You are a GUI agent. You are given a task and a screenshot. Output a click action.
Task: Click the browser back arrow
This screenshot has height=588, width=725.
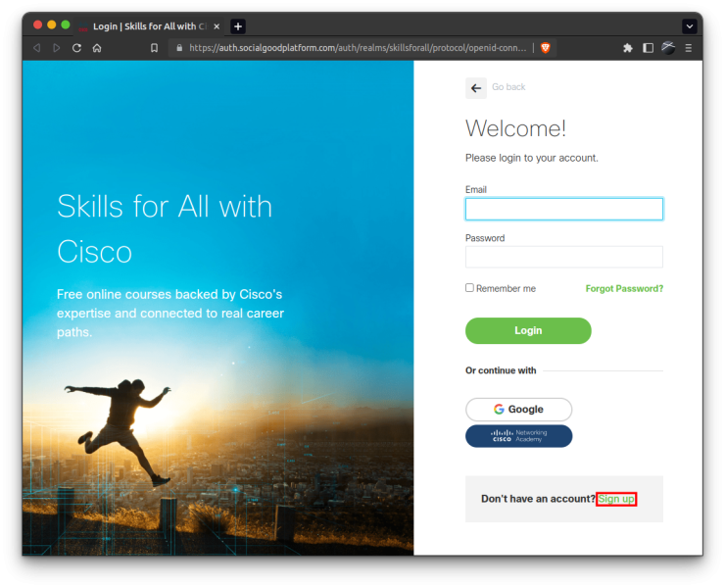point(37,48)
